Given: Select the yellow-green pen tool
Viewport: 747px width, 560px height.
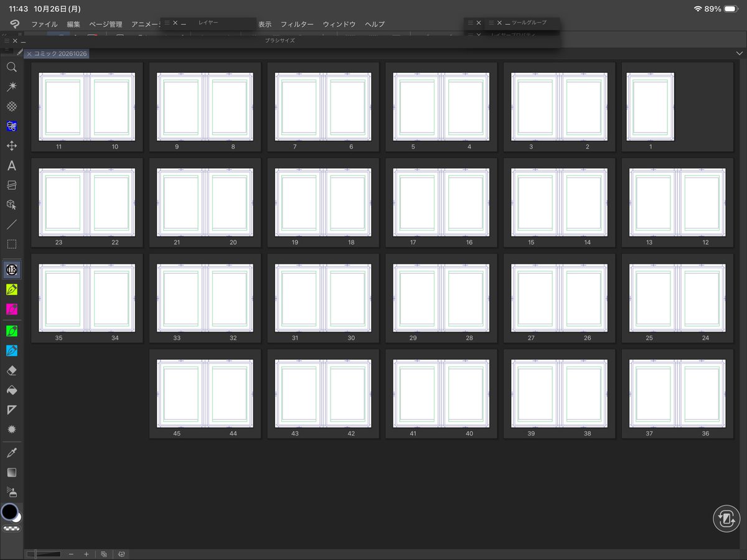Looking at the screenshot, I should pyautogui.click(x=11, y=289).
